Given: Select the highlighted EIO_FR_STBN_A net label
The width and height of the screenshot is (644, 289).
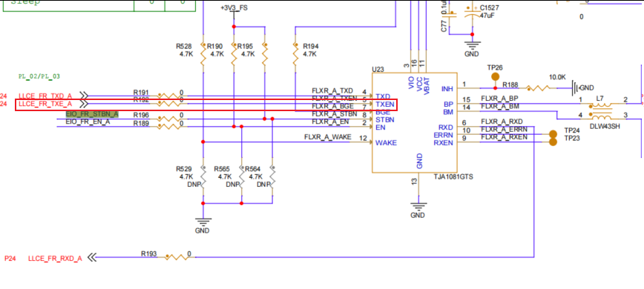Looking at the screenshot, I should tap(92, 114).
